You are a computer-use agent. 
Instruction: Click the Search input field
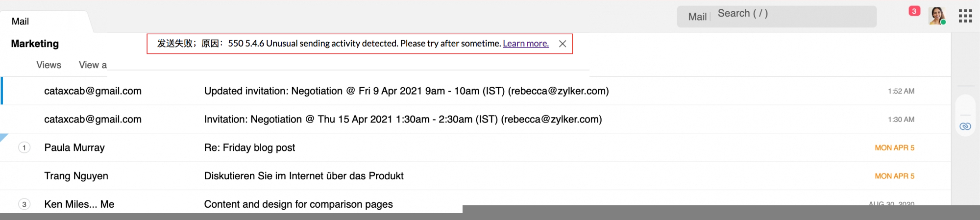(x=794, y=14)
